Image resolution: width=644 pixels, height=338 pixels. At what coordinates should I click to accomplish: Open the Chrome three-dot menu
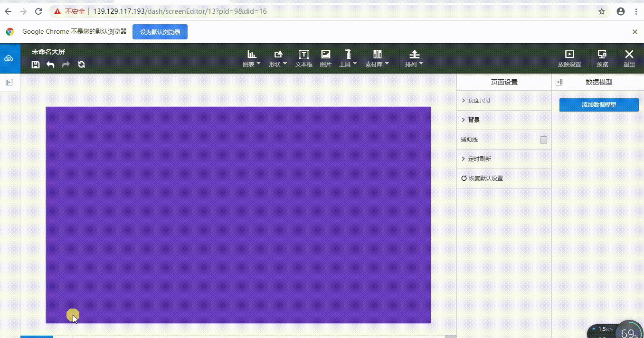pos(636,11)
